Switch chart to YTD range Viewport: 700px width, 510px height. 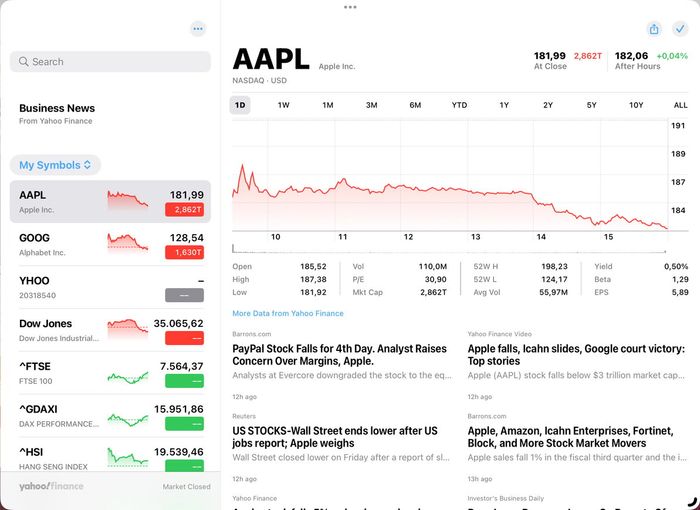pyautogui.click(x=459, y=105)
